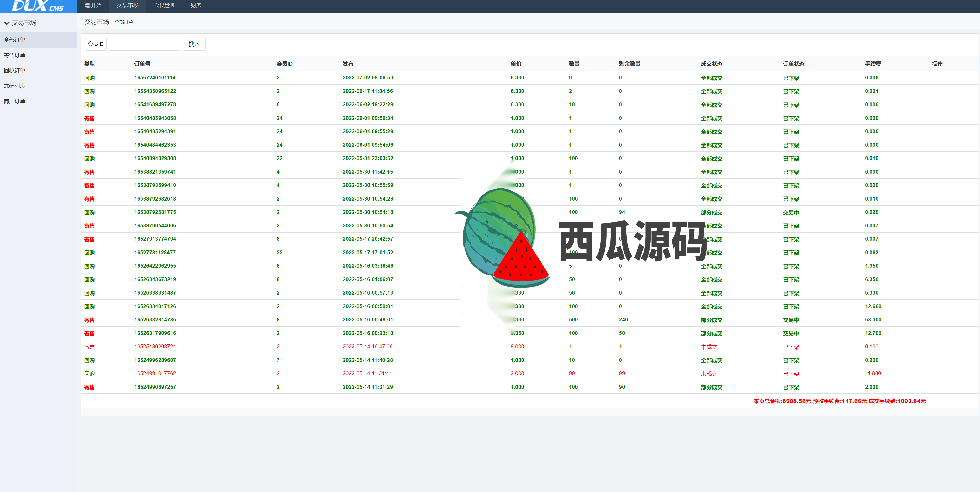980x492 pixels.
Task: Click the 剩余数量 column header
Action: pyautogui.click(x=630, y=64)
